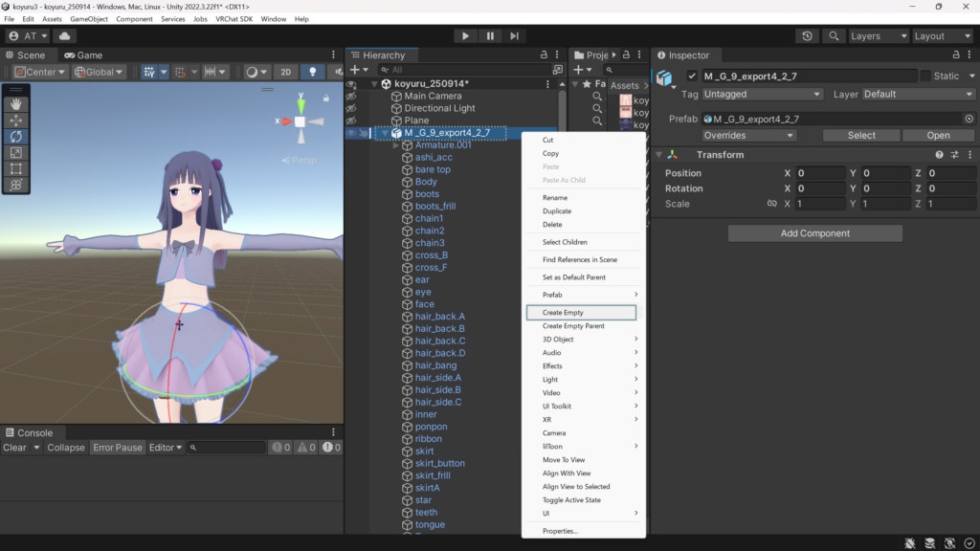This screenshot has width=980, height=551.
Task: Click the Add Component button
Action: click(814, 233)
